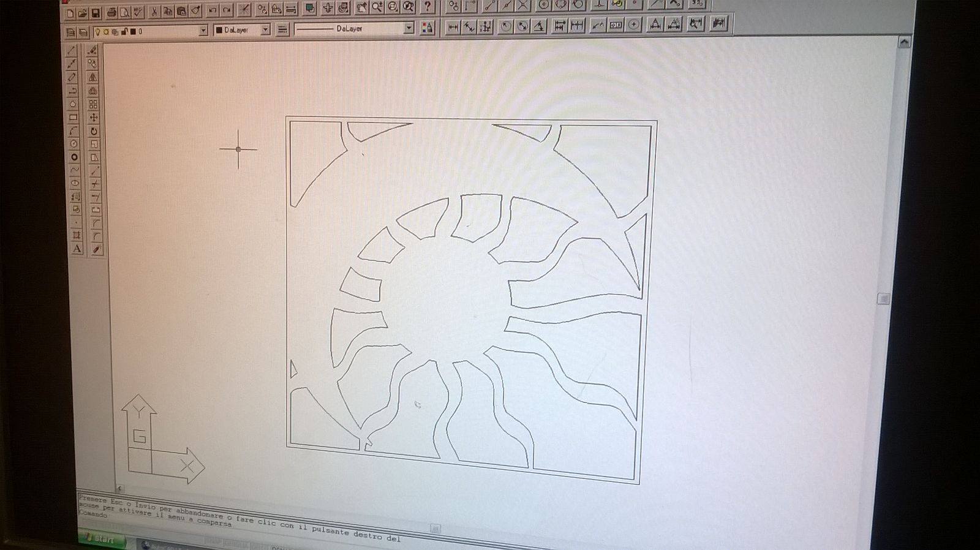Print the drawing using the printer icon
The image size is (980, 550).
(x=111, y=12)
